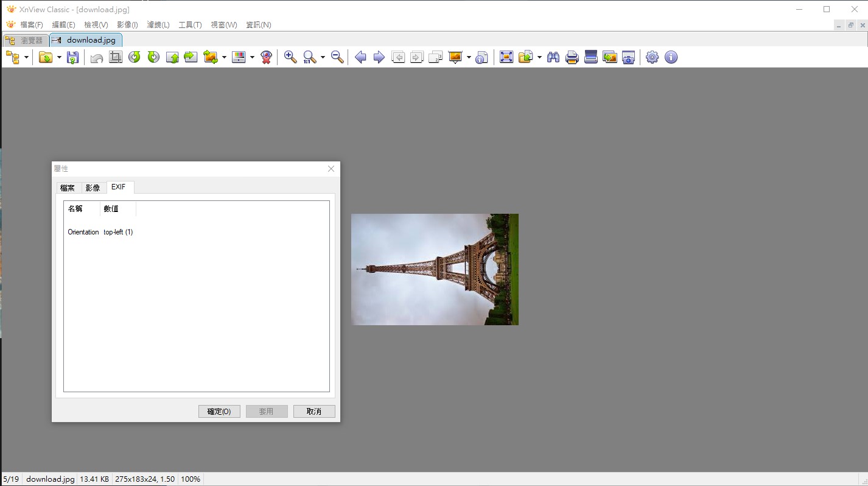Click the 名稱 column header
Image resolution: width=868 pixels, height=486 pixels.
(x=82, y=209)
